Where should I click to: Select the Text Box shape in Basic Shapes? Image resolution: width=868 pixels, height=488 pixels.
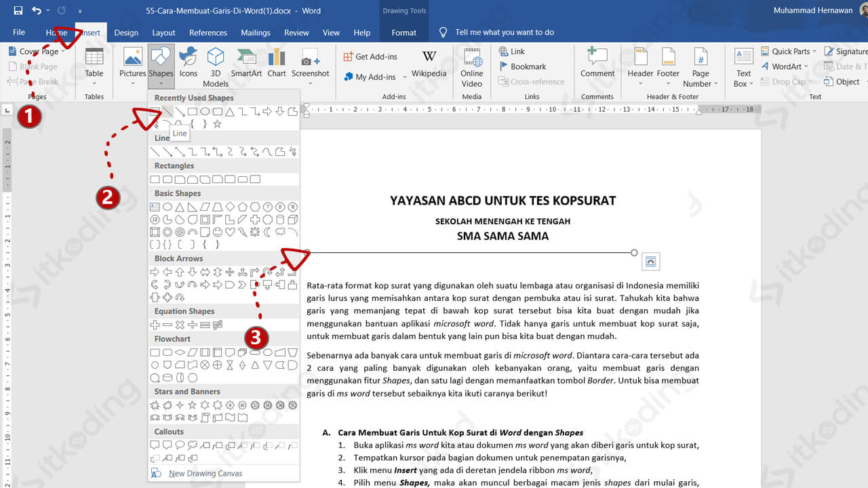pos(155,207)
